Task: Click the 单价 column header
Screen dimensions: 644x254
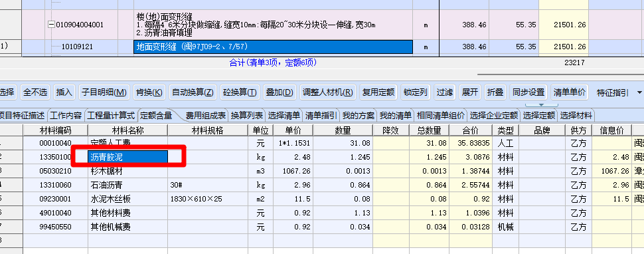Action: [293, 131]
